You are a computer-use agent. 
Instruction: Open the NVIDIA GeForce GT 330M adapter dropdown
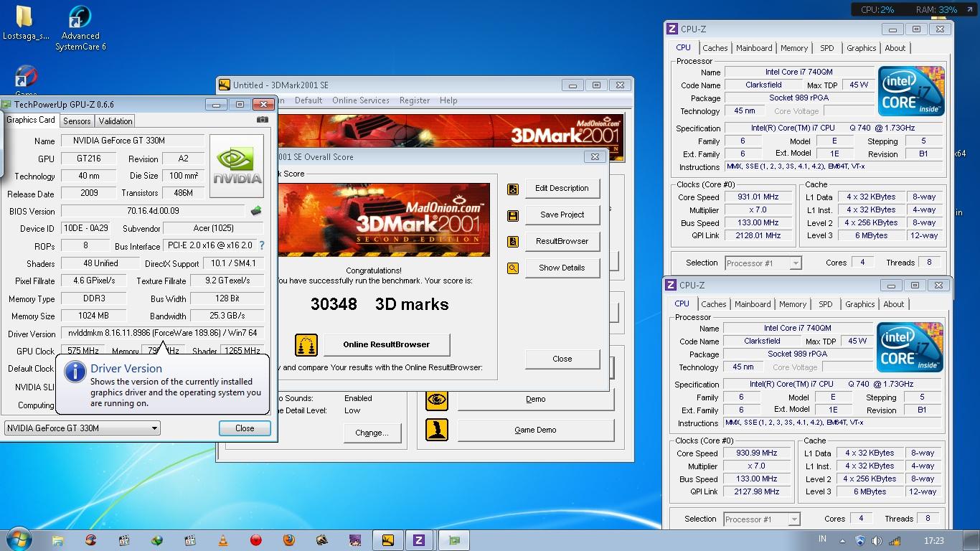82,428
